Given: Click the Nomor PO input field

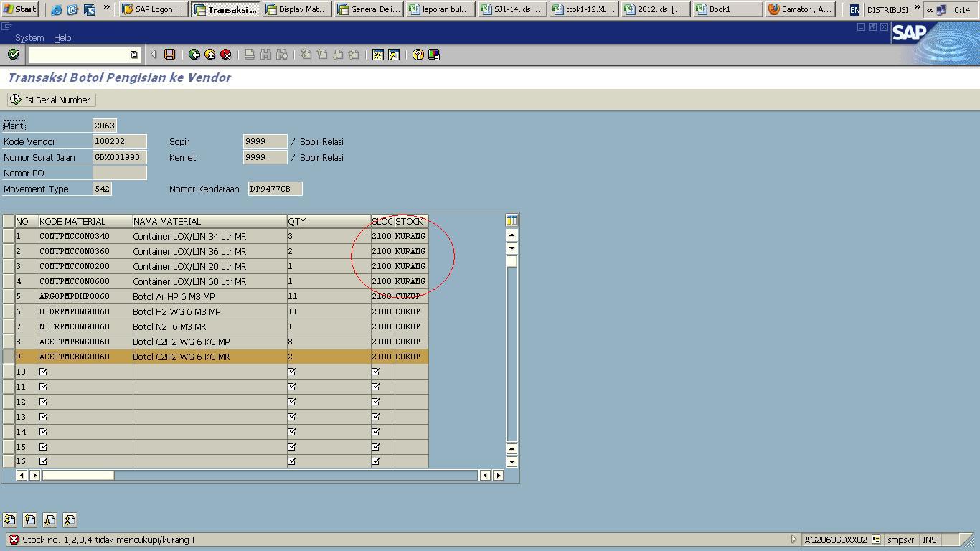Looking at the screenshot, I should tap(119, 173).
